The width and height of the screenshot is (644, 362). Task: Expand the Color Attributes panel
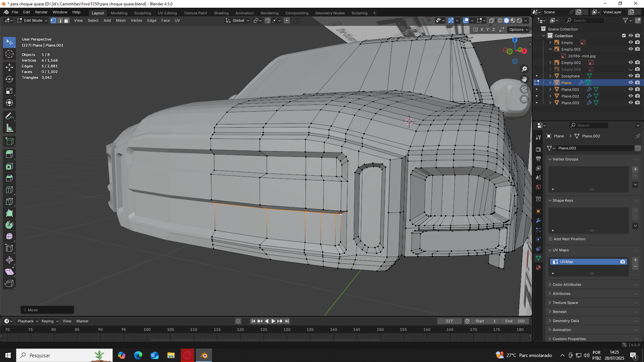tap(567, 285)
